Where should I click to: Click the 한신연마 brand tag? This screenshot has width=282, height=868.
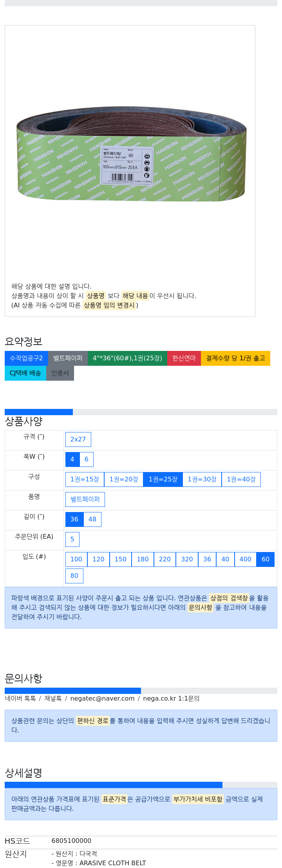184,358
